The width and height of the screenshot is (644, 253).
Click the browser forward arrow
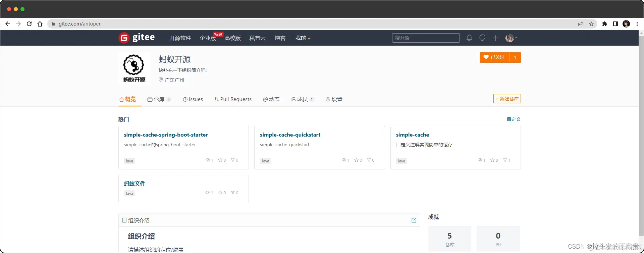(18, 24)
